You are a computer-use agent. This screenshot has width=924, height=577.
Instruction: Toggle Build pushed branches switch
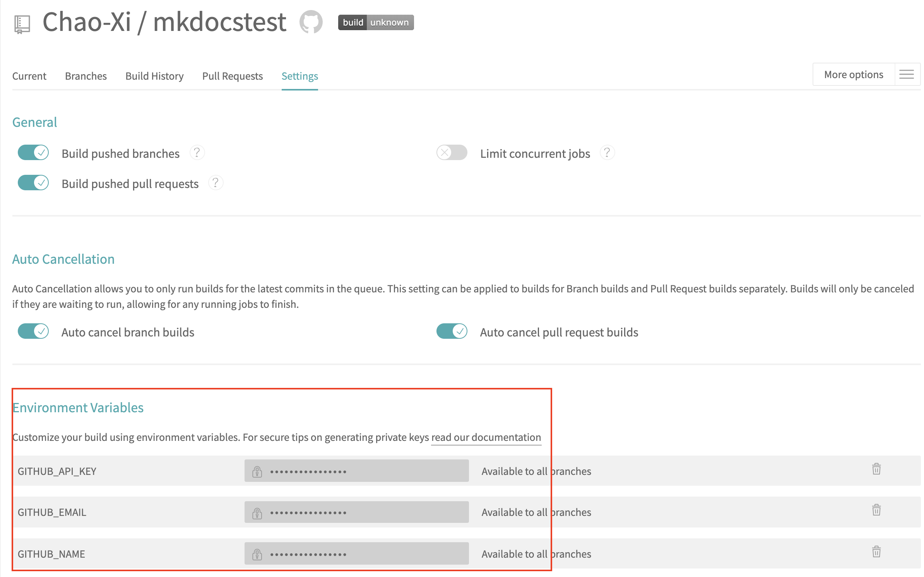33,153
